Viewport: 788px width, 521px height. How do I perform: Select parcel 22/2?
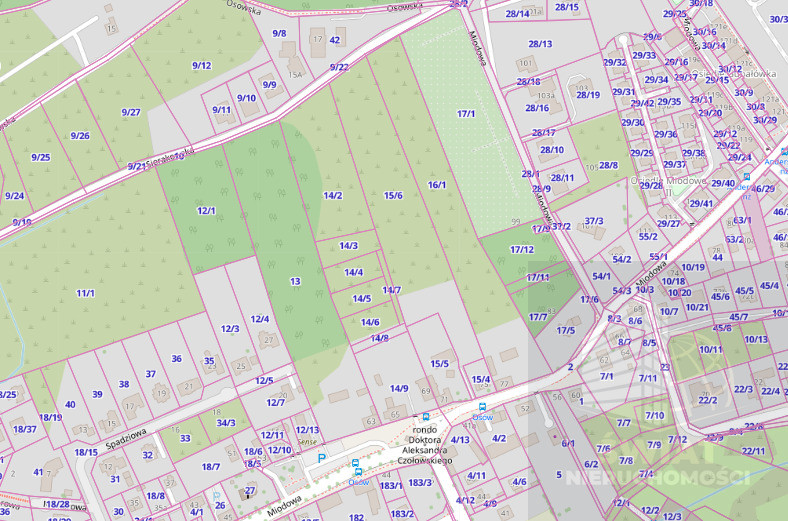click(708, 400)
